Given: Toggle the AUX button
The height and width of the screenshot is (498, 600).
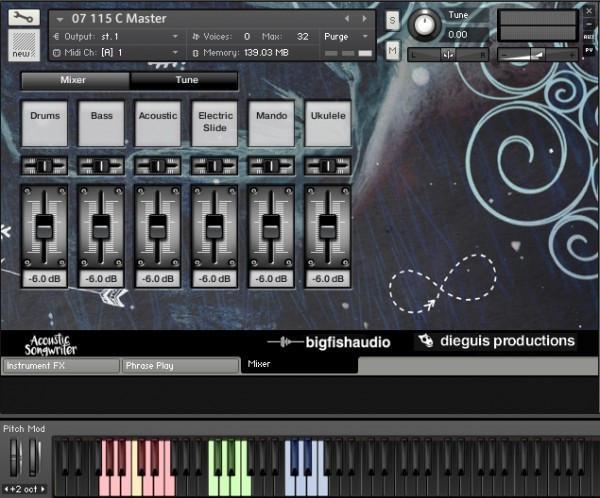Looking at the screenshot, I should pyautogui.click(x=589, y=37).
